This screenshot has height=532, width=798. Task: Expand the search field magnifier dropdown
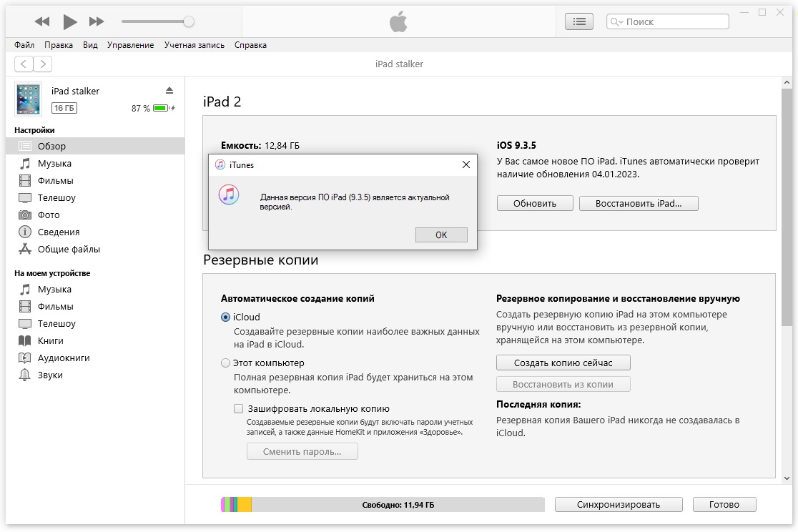pyautogui.click(x=616, y=22)
